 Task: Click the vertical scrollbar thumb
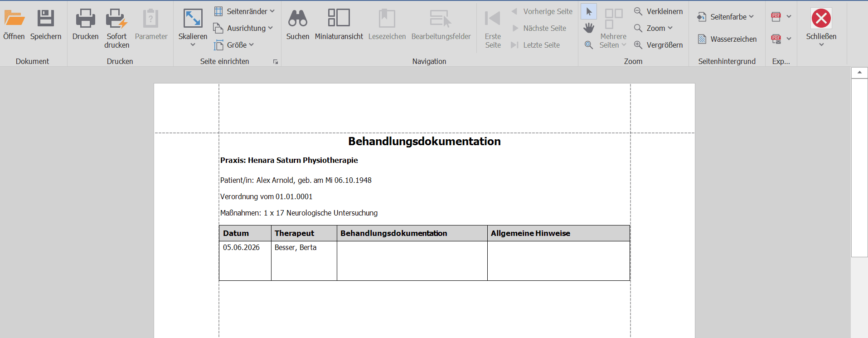(x=859, y=168)
